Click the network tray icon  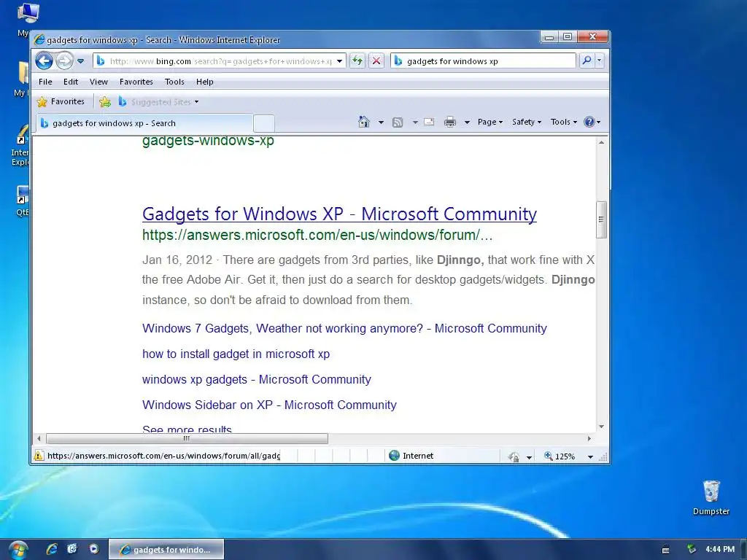692,550
